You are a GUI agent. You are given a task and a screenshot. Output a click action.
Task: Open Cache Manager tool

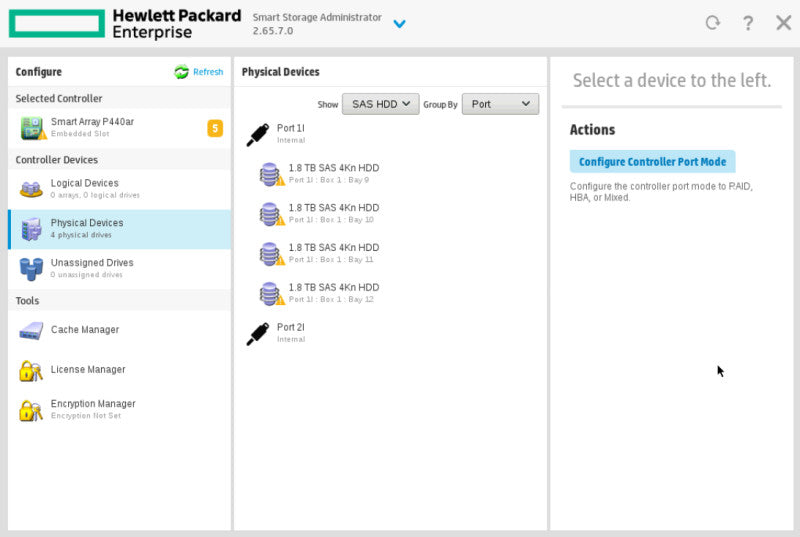coord(119,330)
